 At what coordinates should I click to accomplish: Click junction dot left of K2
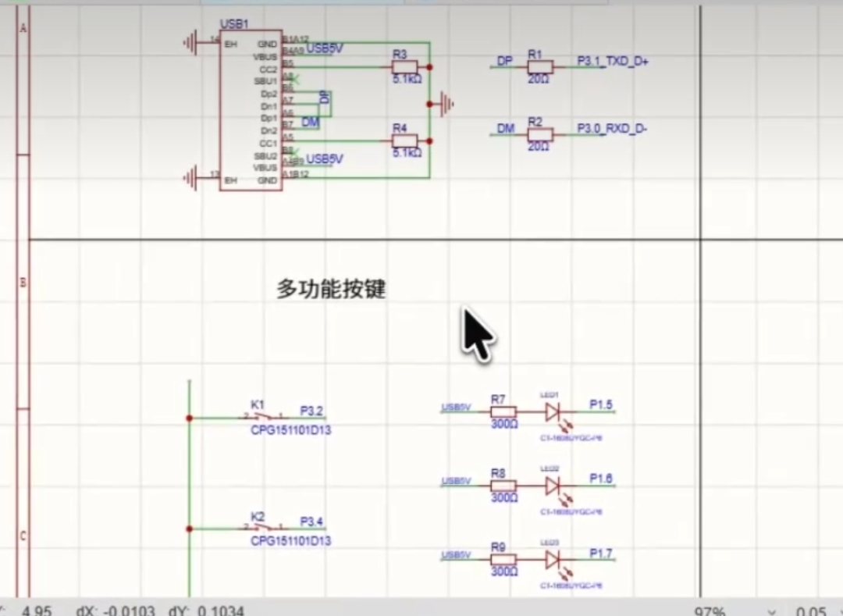(189, 529)
